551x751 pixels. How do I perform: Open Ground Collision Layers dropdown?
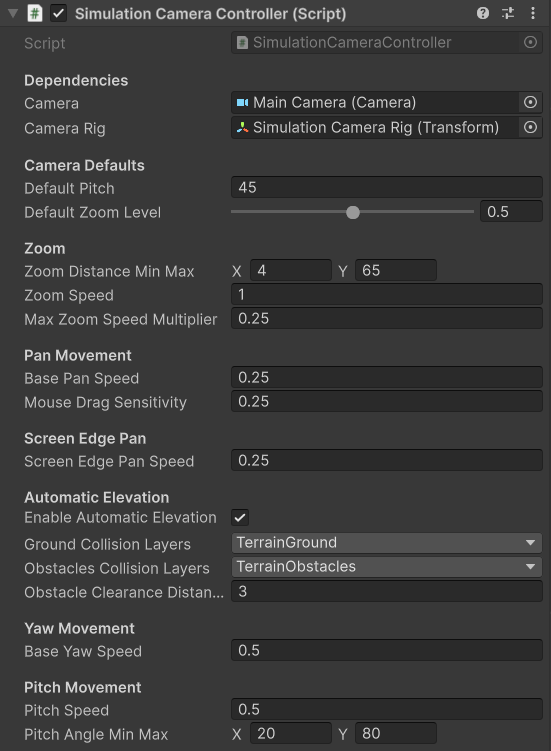click(387, 543)
